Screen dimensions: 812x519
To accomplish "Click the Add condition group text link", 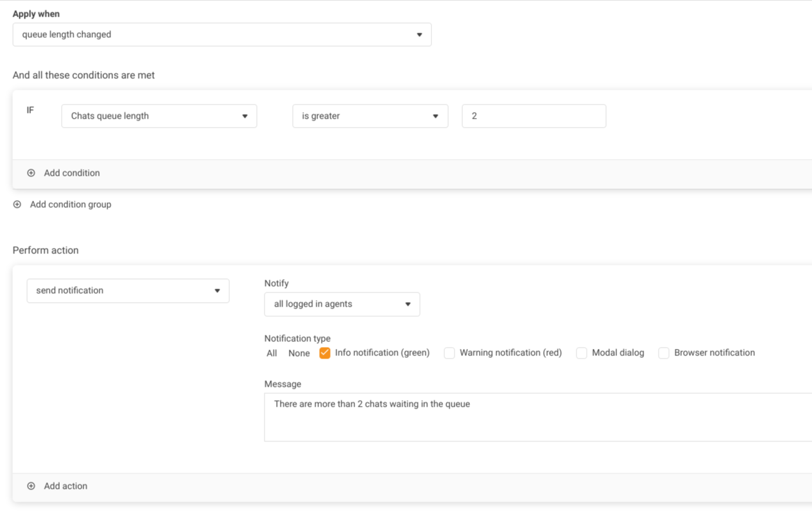I will click(71, 205).
